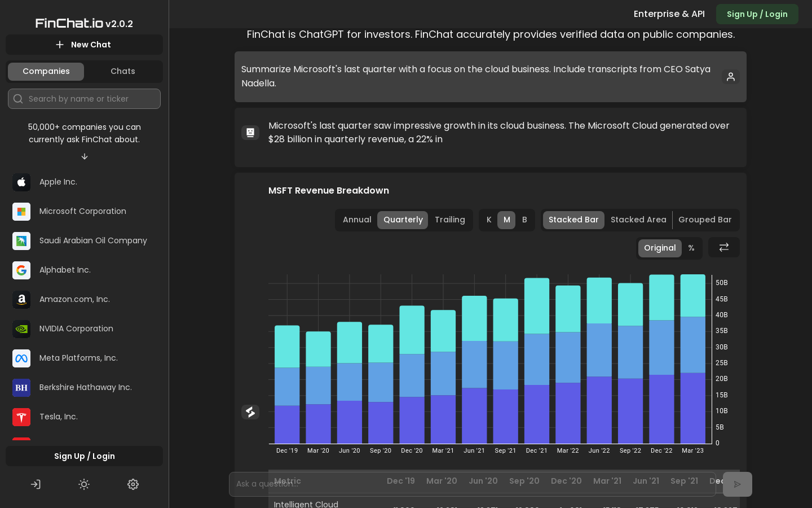This screenshot has width=812, height=508.
Task: Click the Alphabet Inc. Google logo
Action: click(21, 270)
